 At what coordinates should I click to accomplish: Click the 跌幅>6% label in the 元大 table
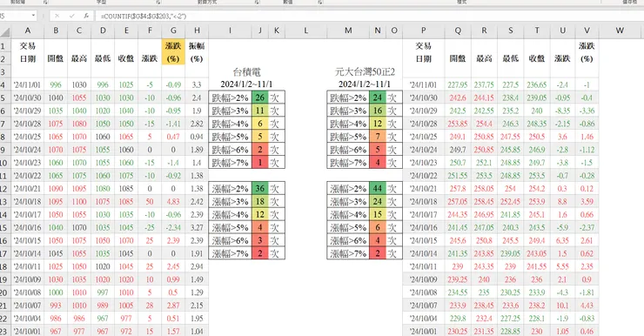click(348, 150)
